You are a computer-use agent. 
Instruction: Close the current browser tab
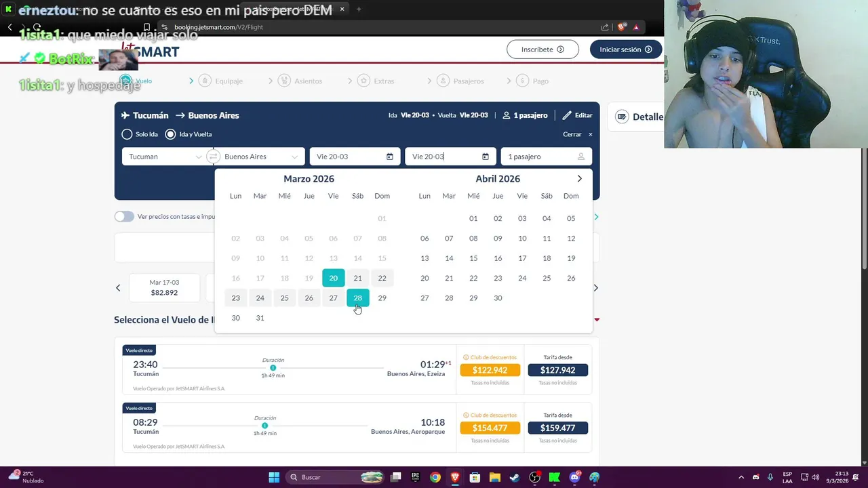point(342,9)
